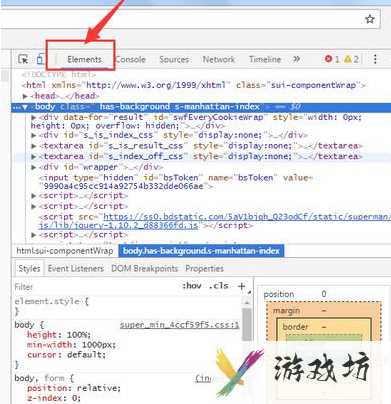Open the super_min_4ccf59f5.css source link
Screen dimensions: 391x404
click(179, 325)
